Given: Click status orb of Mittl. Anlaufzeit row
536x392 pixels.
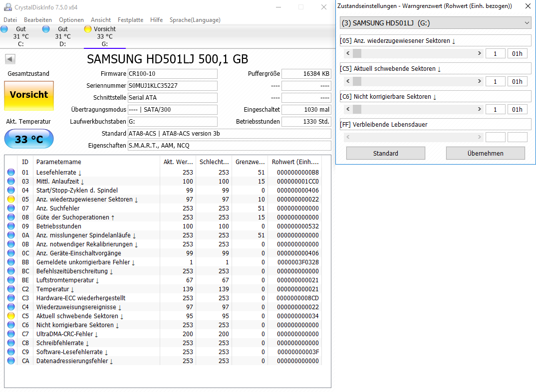Looking at the screenshot, I should (x=11, y=182).
